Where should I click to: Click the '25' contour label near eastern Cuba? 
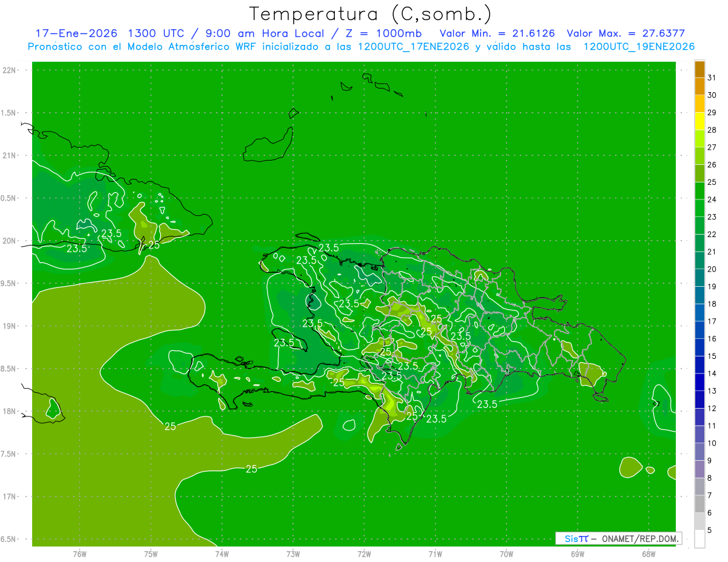[x=154, y=245]
